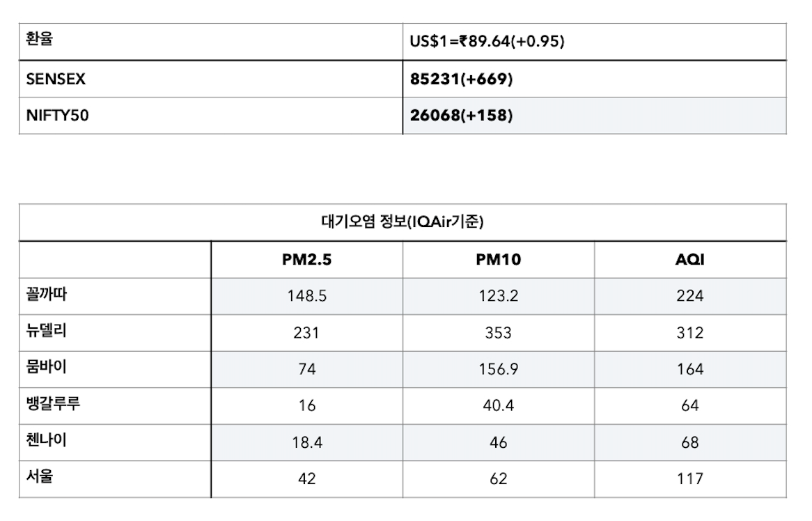Select the NIFTY50 value 26068(+158)
This screenshot has width=812, height=521.
coord(461,116)
